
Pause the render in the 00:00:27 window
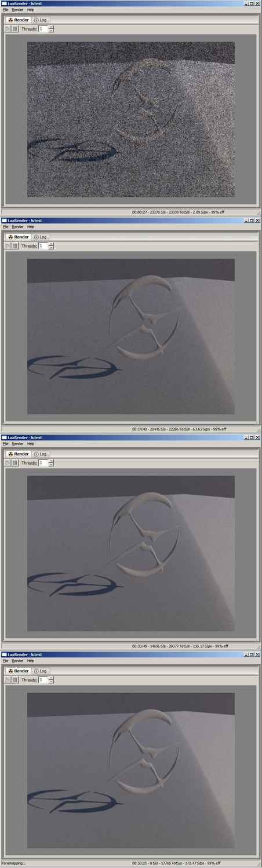[x=15, y=29]
